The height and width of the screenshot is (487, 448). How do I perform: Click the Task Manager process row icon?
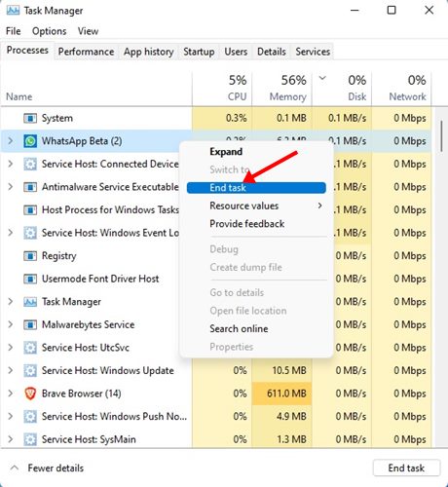tap(30, 302)
